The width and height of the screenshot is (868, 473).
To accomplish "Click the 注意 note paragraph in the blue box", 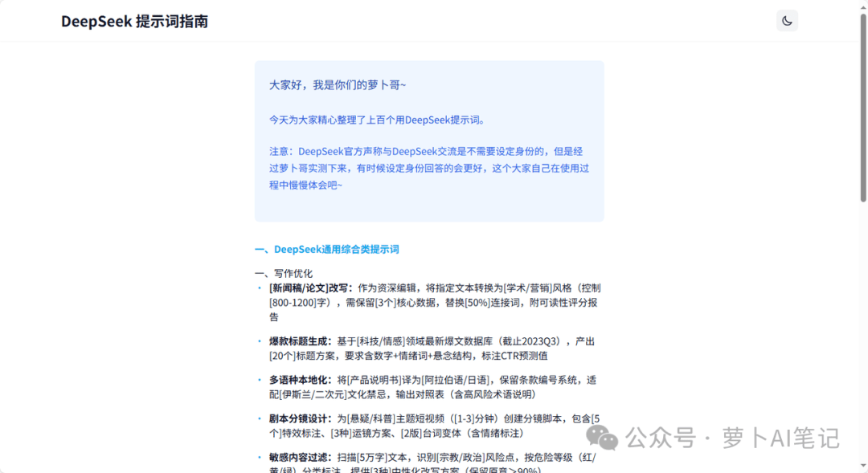I will coord(429,168).
